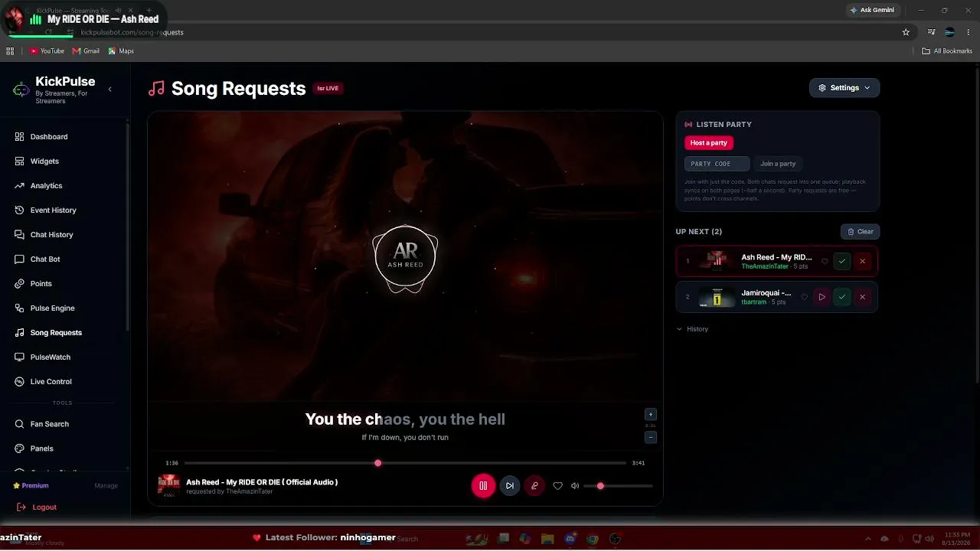The height and width of the screenshot is (551, 980).
Task: Open the All Bookmarks folder
Action: click(x=947, y=51)
